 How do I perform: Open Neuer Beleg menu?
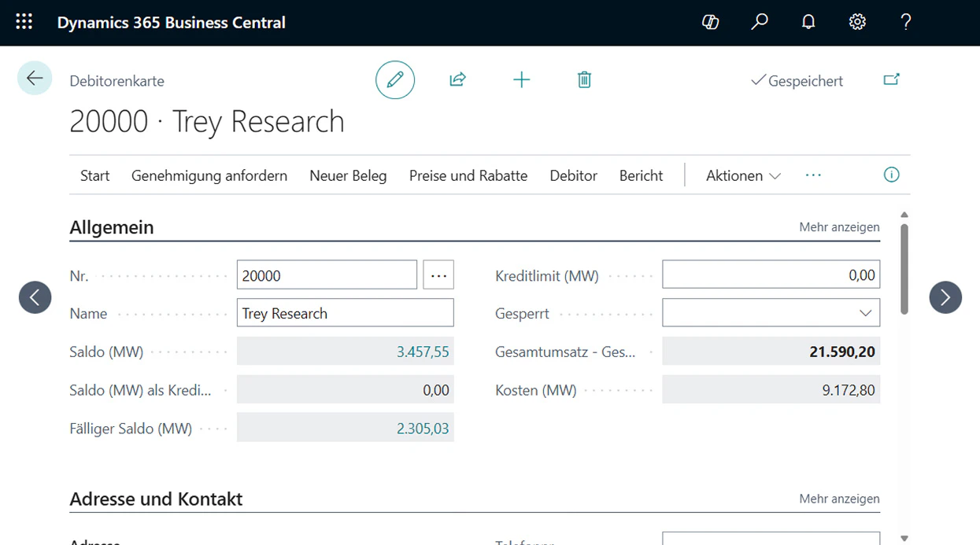pos(348,175)
